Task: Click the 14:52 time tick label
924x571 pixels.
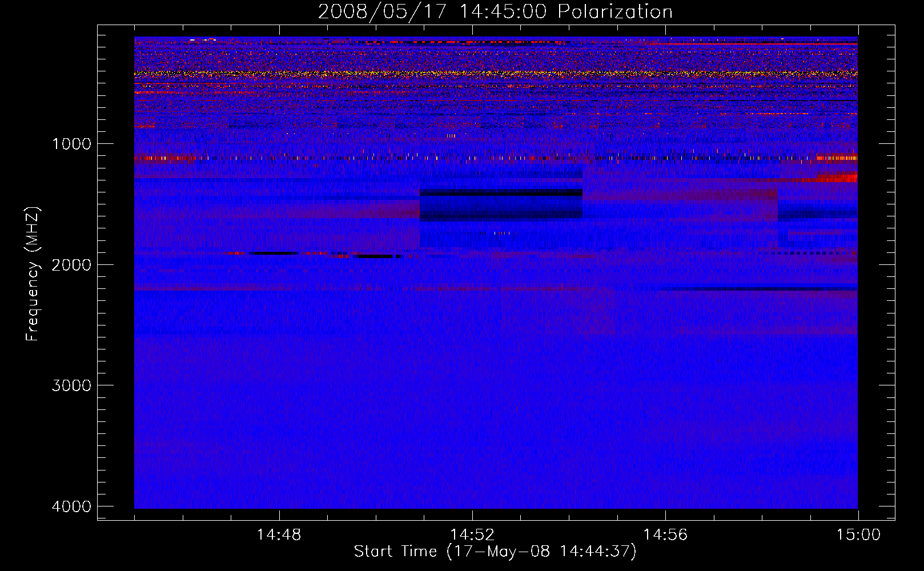Action: click(472, 535)
